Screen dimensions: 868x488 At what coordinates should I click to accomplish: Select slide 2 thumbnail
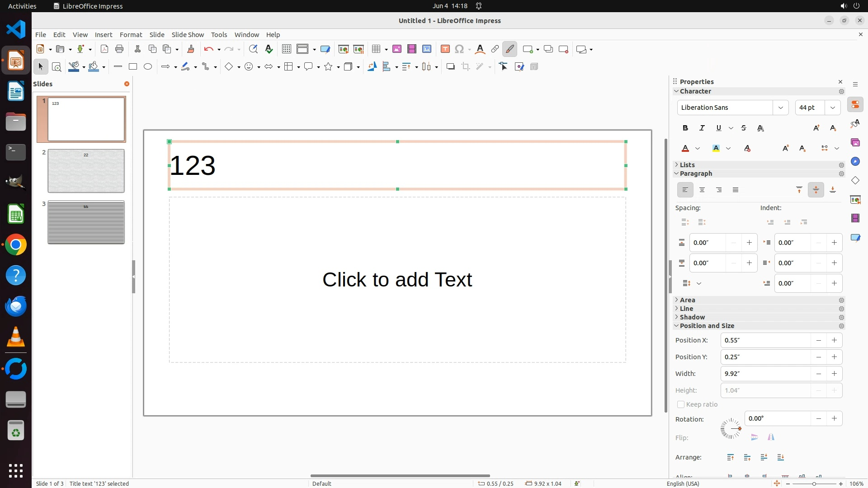(x=86, y=171)
